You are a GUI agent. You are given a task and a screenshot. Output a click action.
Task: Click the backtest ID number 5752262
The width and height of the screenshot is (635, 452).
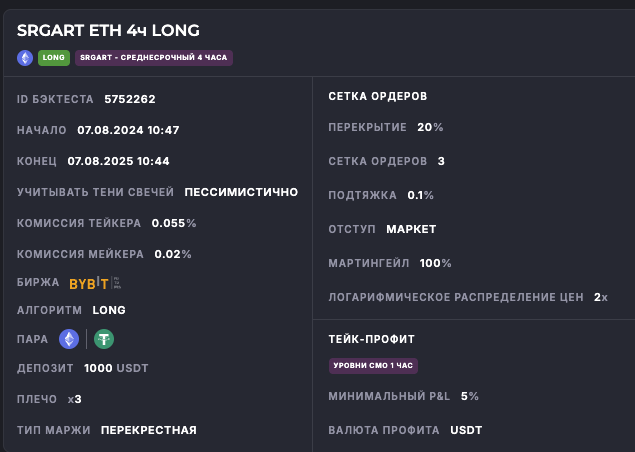[x=130, y=99]
